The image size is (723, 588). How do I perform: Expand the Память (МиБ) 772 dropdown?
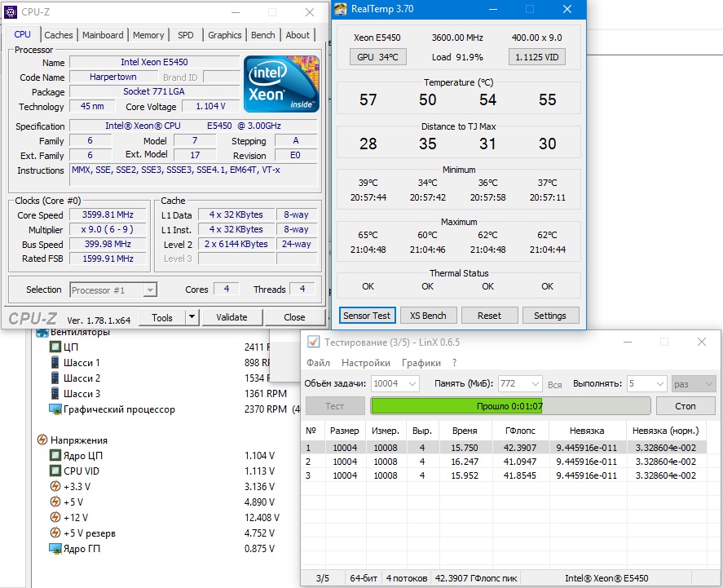click(x=535, y=383)
